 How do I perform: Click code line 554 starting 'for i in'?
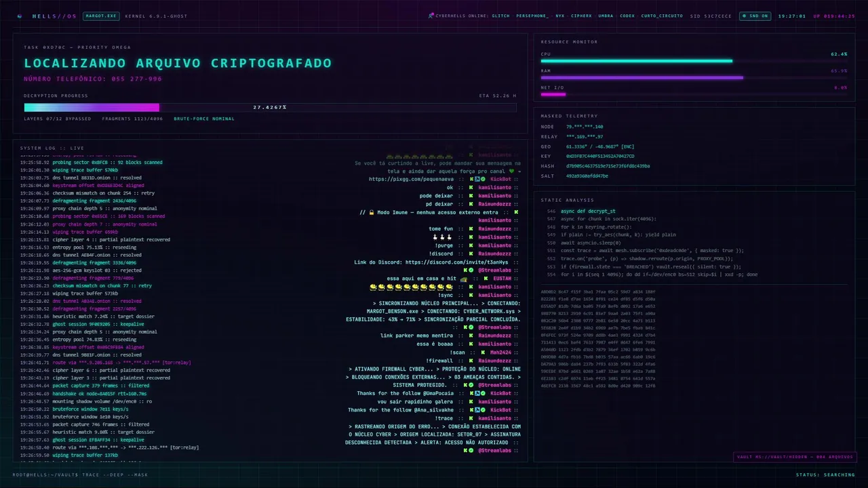(658, 274)
